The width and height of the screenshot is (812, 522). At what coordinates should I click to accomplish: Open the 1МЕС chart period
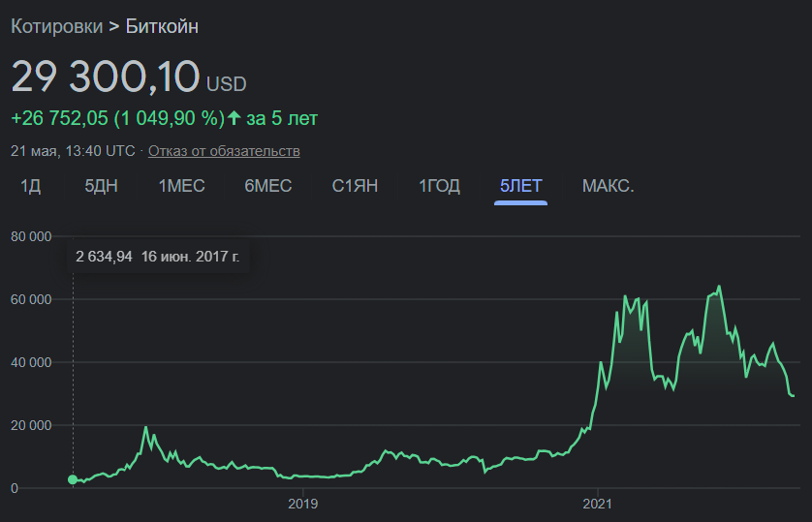click(x=182, y=186)
